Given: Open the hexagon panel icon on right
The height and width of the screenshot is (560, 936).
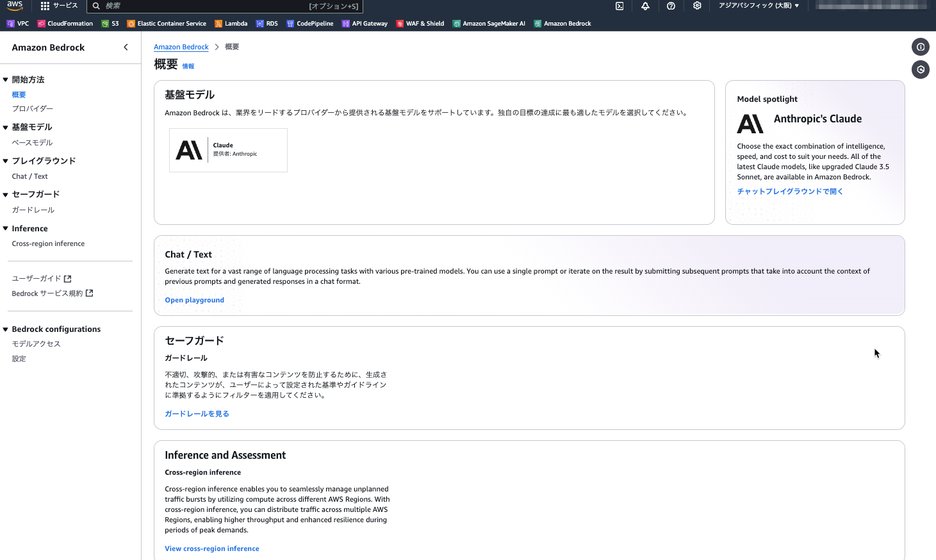Looking at the screenshot, I should point(921,70).
